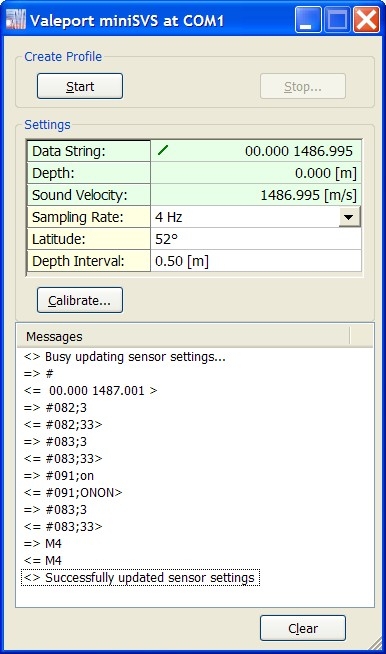Click the Sound Velocity value cell
Screen dimensions: 386x654
click(x=256, y=195)
